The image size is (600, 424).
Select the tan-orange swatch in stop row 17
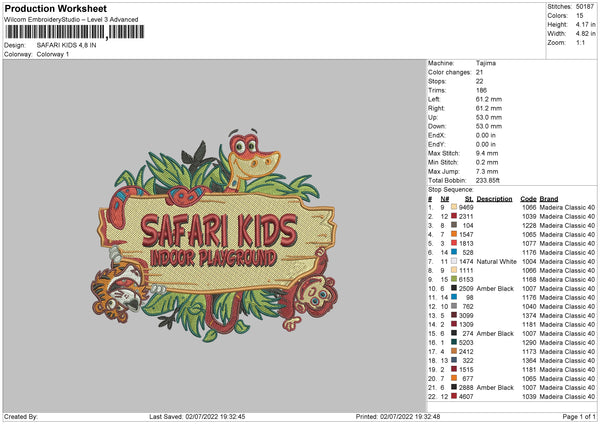pos(454,351)
